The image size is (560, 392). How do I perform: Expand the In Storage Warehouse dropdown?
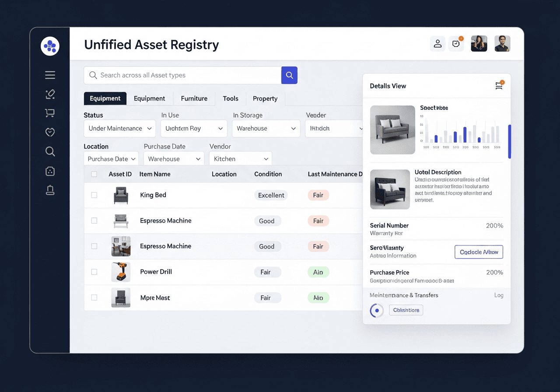(x=266, y=128)
